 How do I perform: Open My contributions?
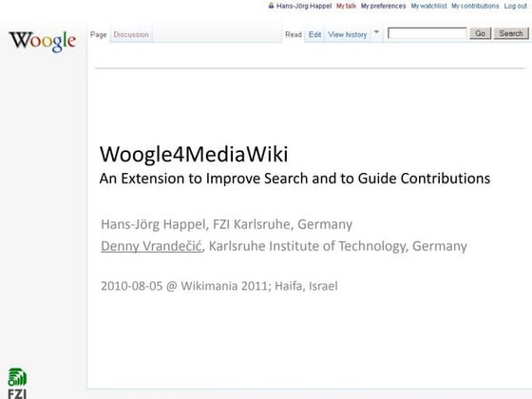(475, 6)
